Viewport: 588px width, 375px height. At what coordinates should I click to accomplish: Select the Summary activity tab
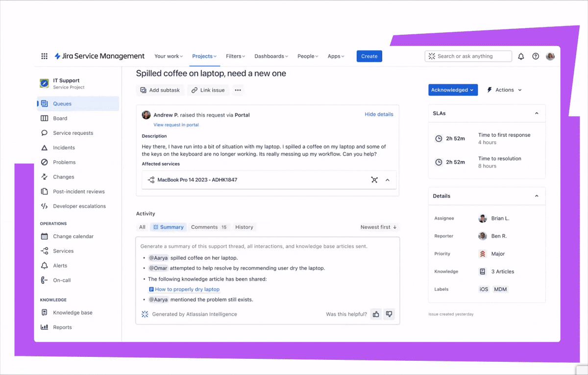click(168, 227)
